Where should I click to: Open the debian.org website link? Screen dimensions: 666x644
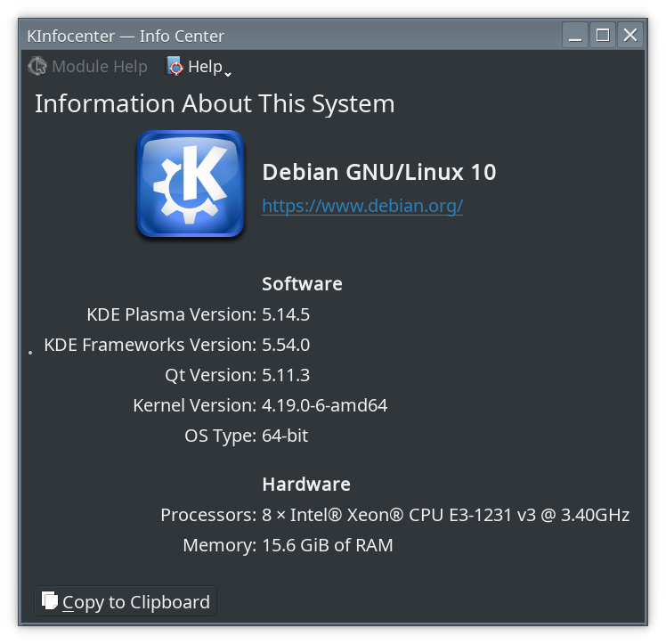362,206
